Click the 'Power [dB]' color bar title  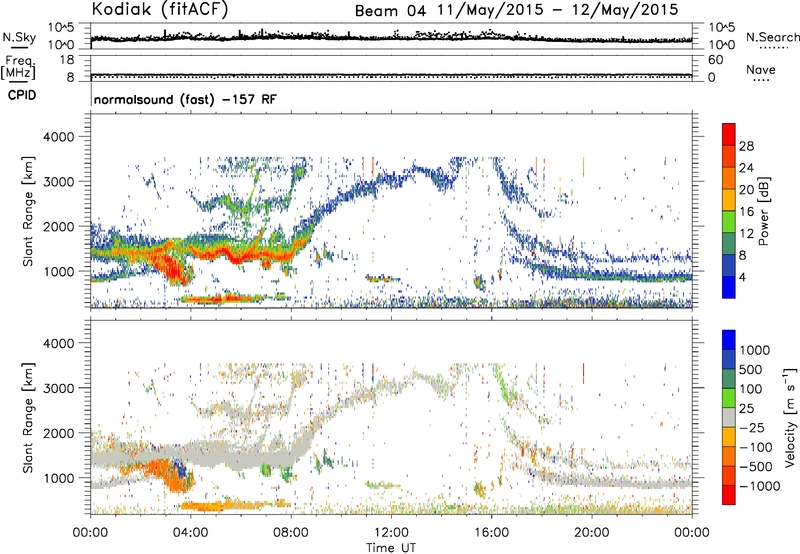[763, 211]
